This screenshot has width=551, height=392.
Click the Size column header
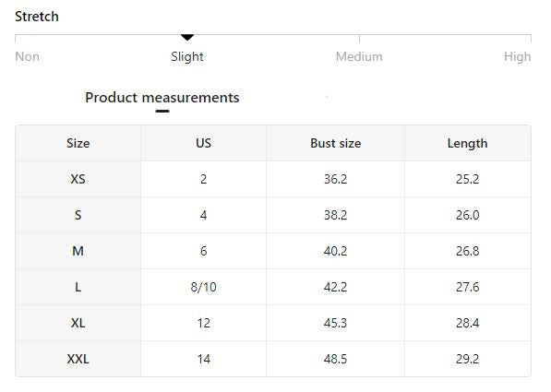click(x=78, y=143)
